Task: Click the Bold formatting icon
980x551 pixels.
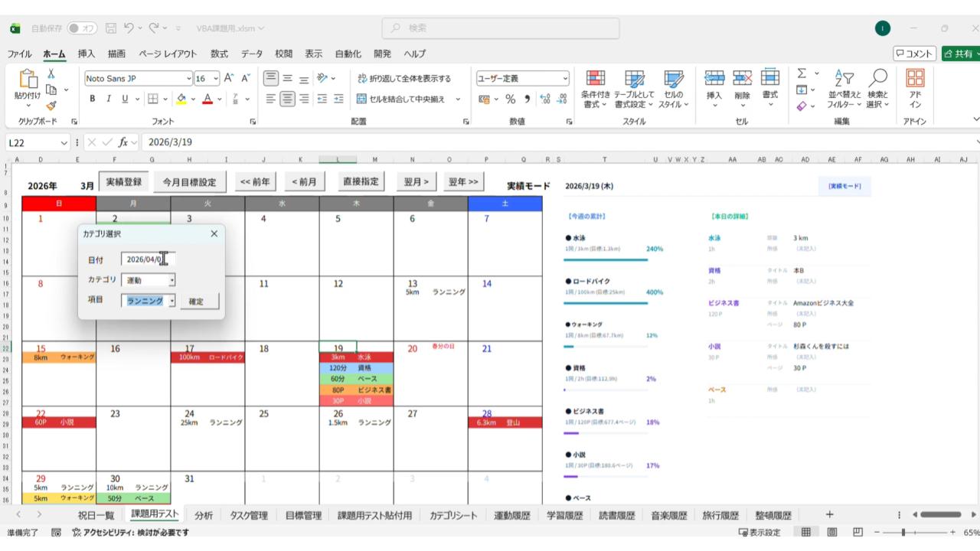Action: coord(93,99)
